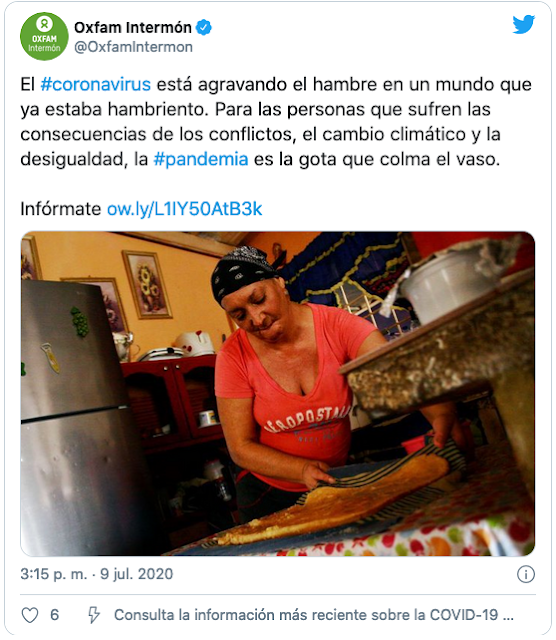556x640 pixels.
Task: Click the word Infórmate in the tweet
Action: pyautogui.click(x=61, y=209)
